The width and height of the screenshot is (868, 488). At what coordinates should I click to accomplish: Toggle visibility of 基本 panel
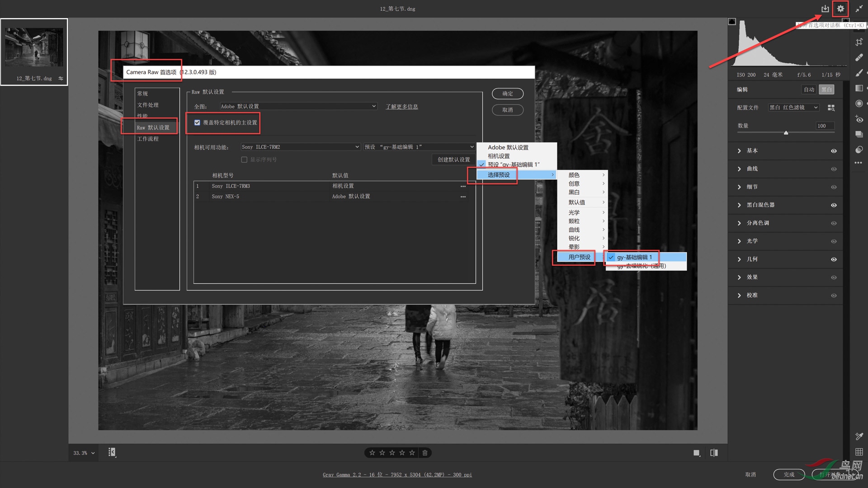click(834, 151)
